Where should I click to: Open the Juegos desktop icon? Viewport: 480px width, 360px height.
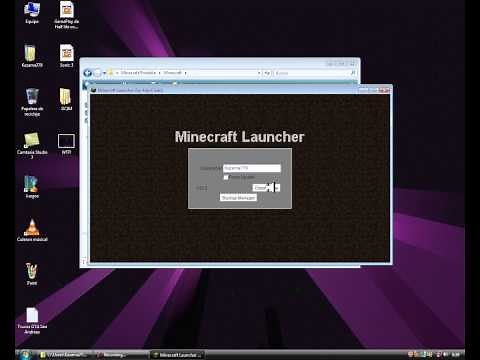tap(32, 187)
